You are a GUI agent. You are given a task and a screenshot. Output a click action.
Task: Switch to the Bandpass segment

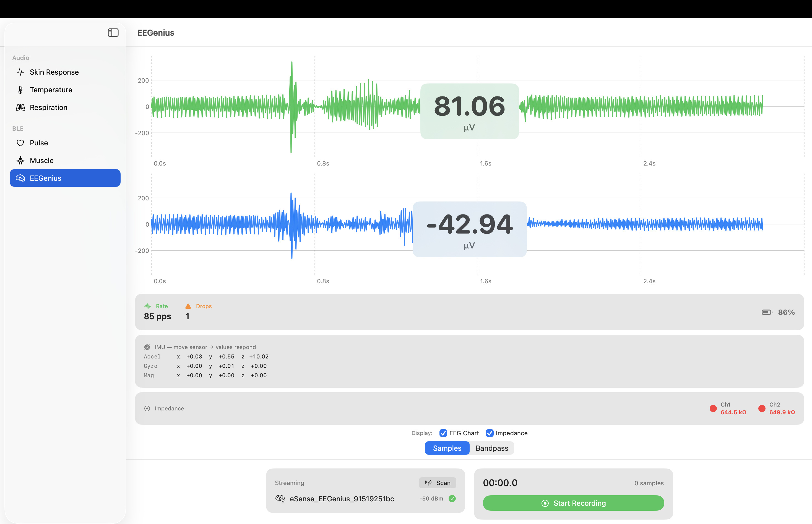pos(492,448)
